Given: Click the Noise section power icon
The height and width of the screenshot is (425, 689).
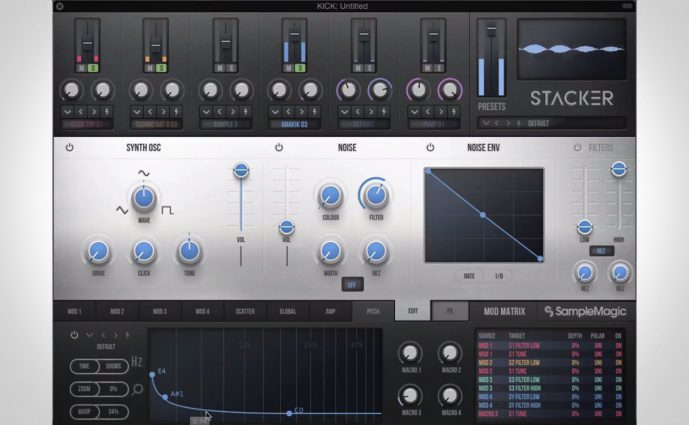Looking at the screenshot, I should click(x=278, y=148).
